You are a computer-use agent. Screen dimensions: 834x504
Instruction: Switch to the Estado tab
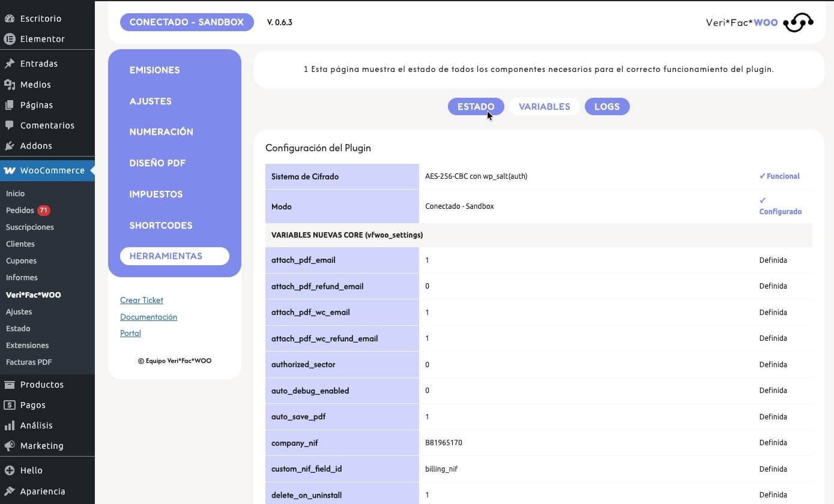pos(476,107)
